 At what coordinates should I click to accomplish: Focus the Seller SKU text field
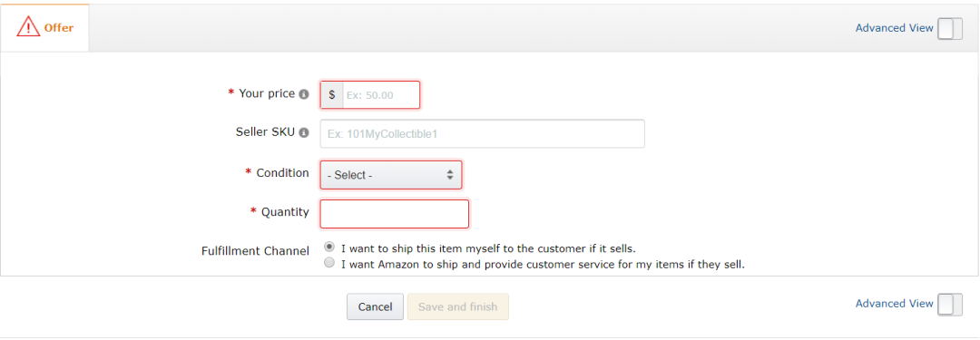483,134
